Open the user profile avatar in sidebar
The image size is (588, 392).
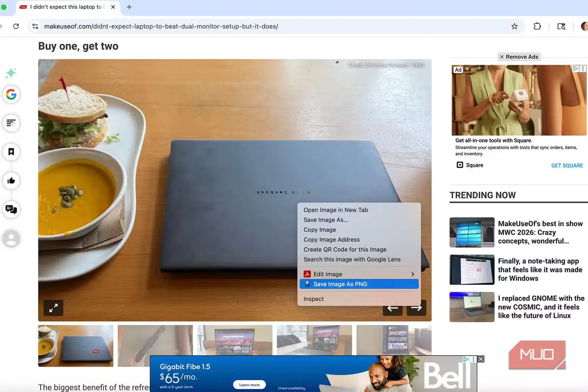point(11,238)
